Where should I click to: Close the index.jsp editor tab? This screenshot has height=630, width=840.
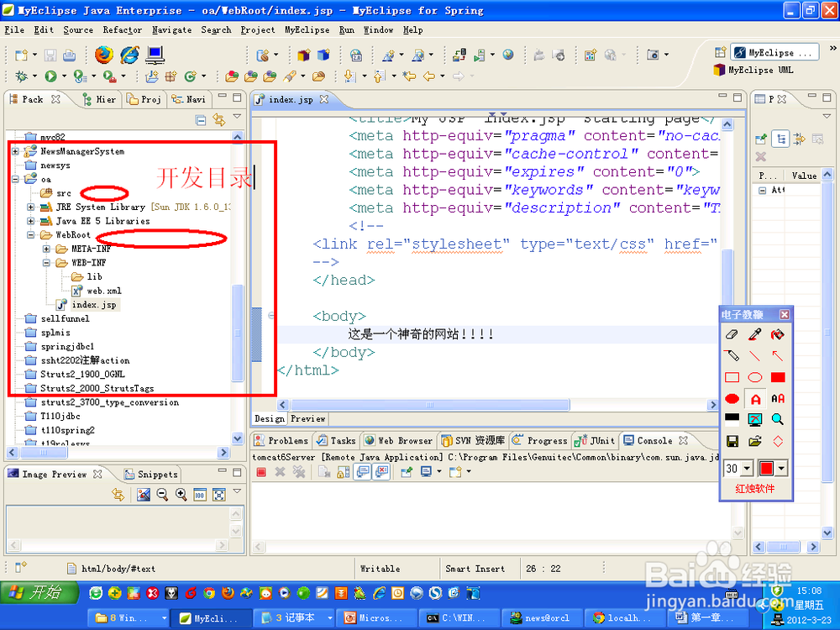(x=323, y=100)
